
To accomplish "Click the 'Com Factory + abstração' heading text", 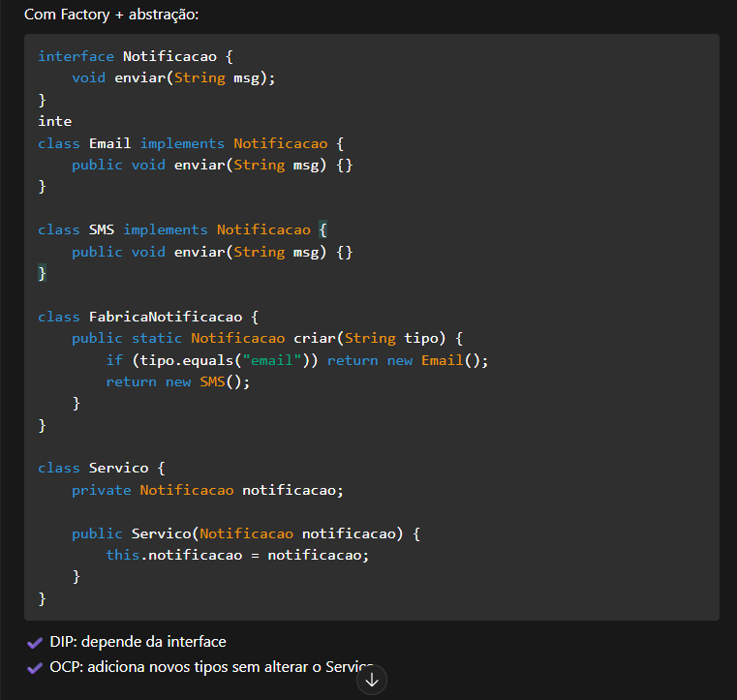I will [111, 15].
